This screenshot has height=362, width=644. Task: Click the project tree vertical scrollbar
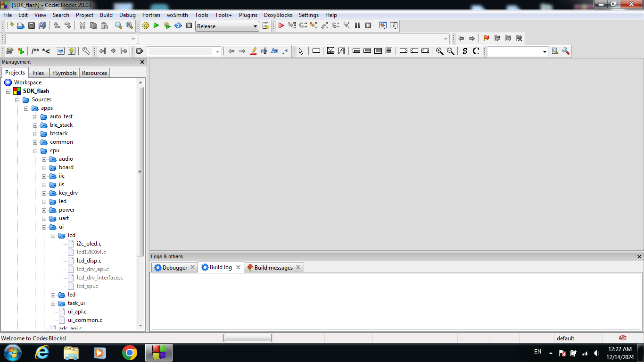(x=140, y=172)
